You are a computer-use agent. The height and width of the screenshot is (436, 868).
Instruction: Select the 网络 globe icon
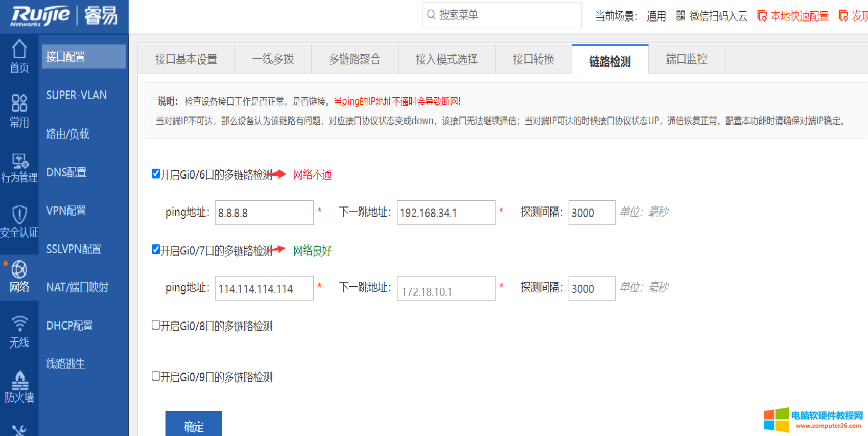[x=19, y=269]
